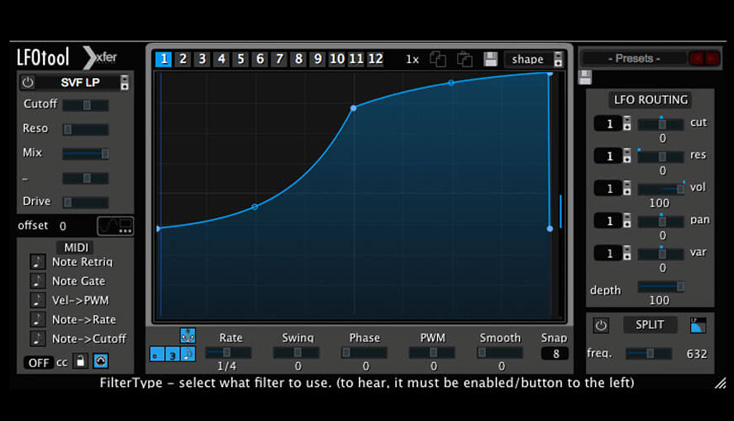
Task: Click the curve point at the graph's middle
Action: pos(353,108)
